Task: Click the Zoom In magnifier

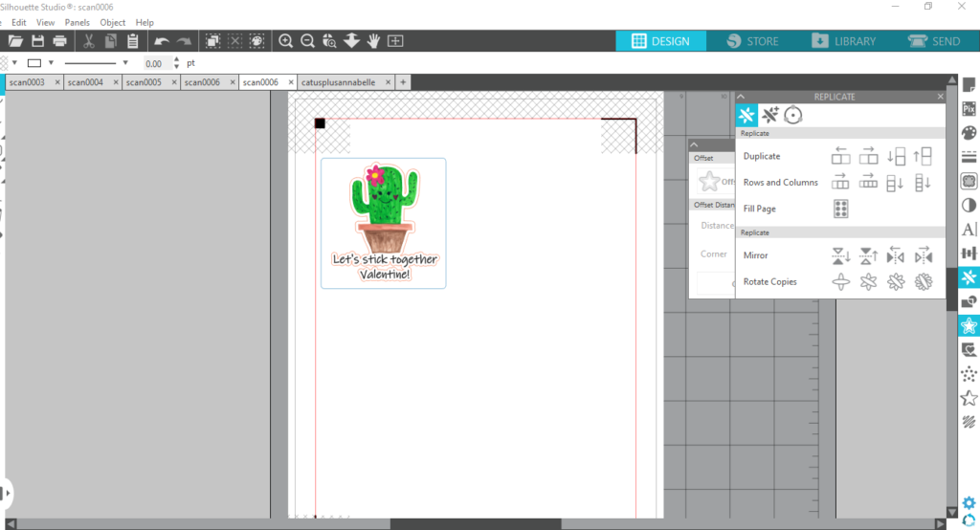Action: (285, 41)
